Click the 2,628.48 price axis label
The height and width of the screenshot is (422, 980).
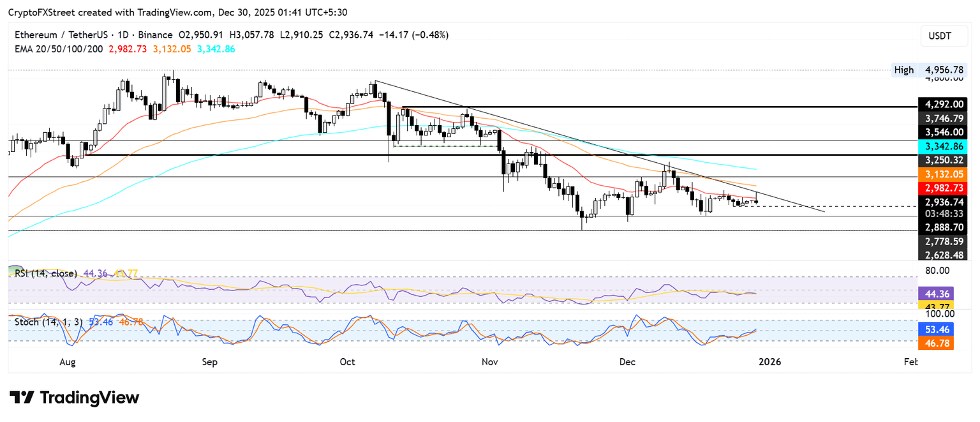click(x=941, y=255)
